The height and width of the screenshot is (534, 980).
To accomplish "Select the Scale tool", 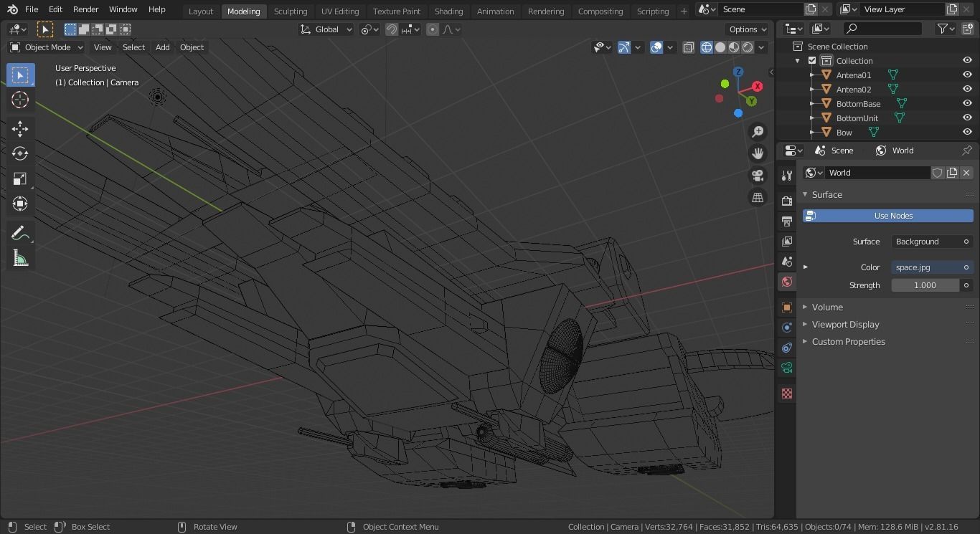I will coord(20,178).
